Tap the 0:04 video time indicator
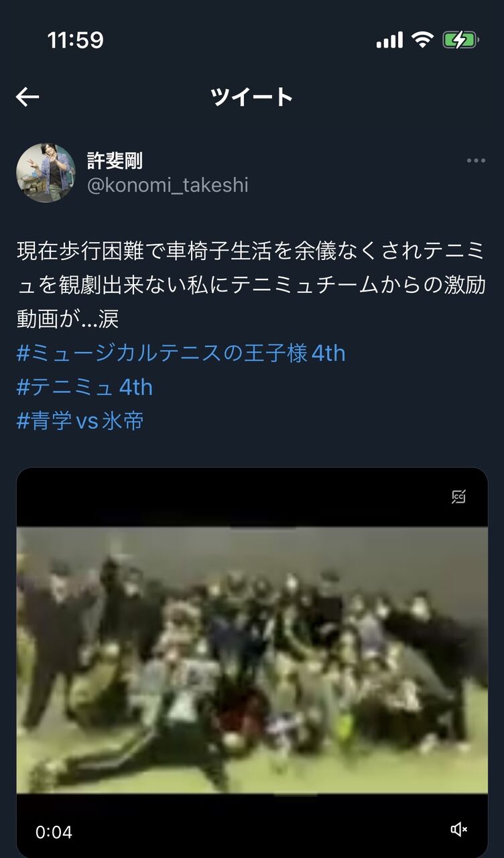 pyautogui.click(x=54, y=833)
